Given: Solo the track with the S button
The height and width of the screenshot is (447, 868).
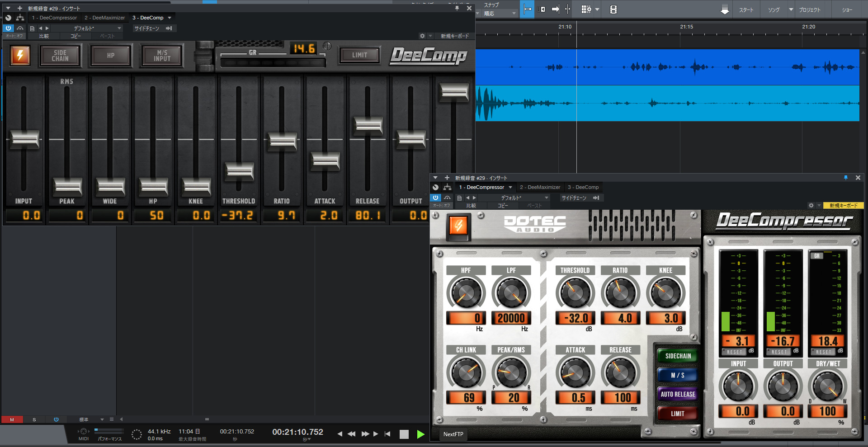Looking at the screenshot, I should (x=34, y=419).
